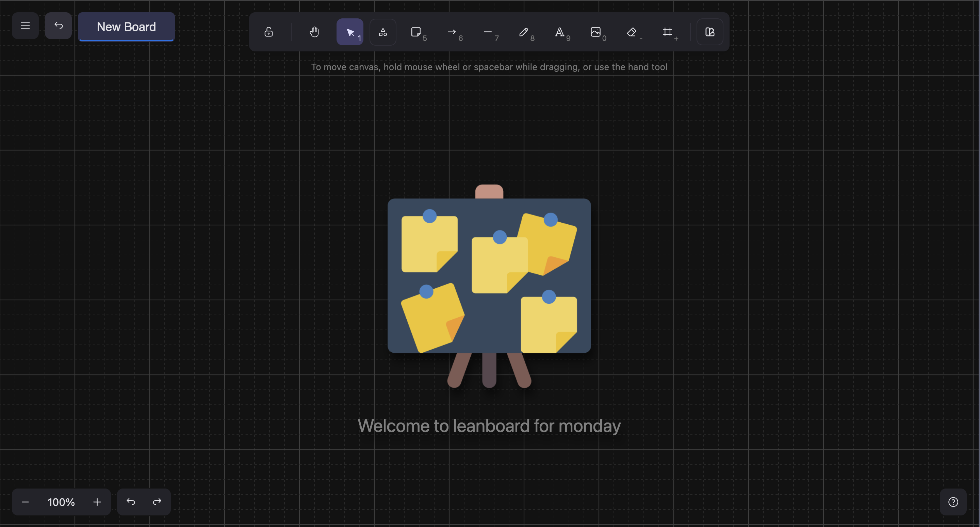Image resolution: width=980 pixels, height=527 pixels.
Task: Reset zoom via the 100% label
Action: pos(61,502)
